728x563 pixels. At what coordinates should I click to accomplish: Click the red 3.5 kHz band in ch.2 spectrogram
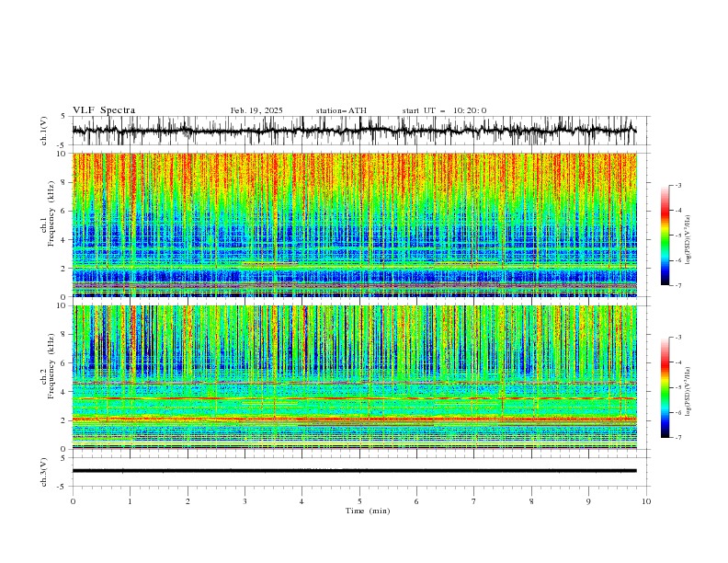pos(355,398)
